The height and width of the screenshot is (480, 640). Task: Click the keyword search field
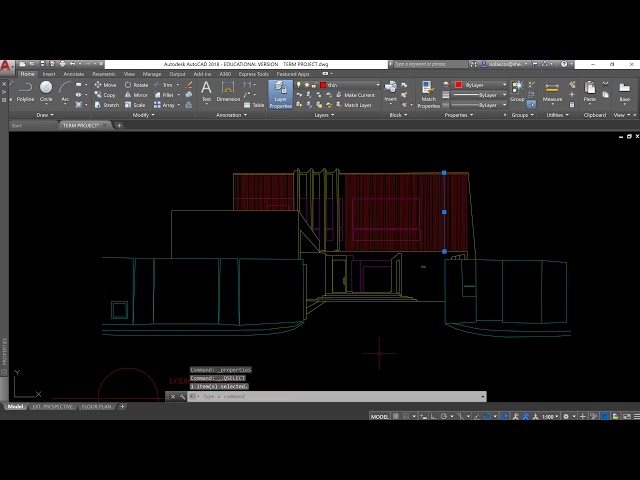pos(430,64)
